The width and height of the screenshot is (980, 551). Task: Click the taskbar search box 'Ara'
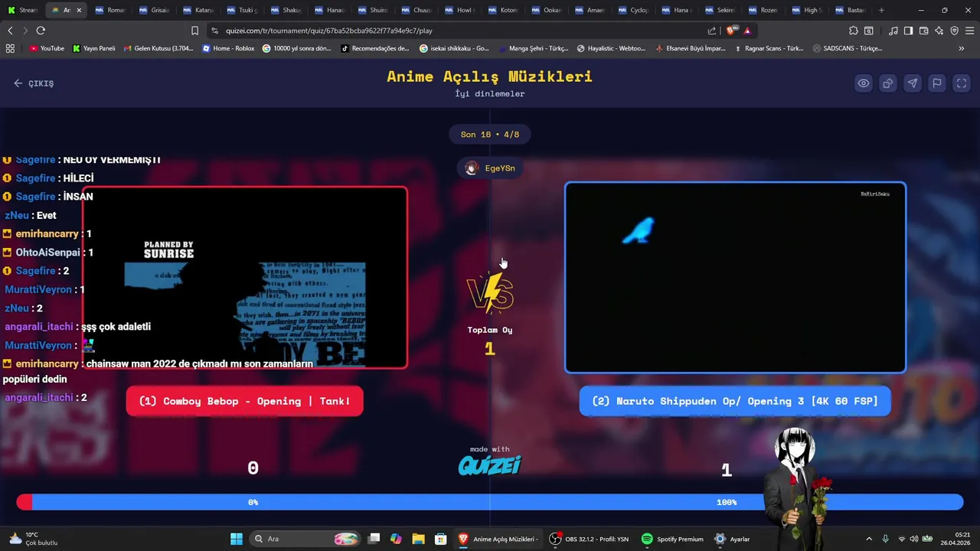[306, 539]
